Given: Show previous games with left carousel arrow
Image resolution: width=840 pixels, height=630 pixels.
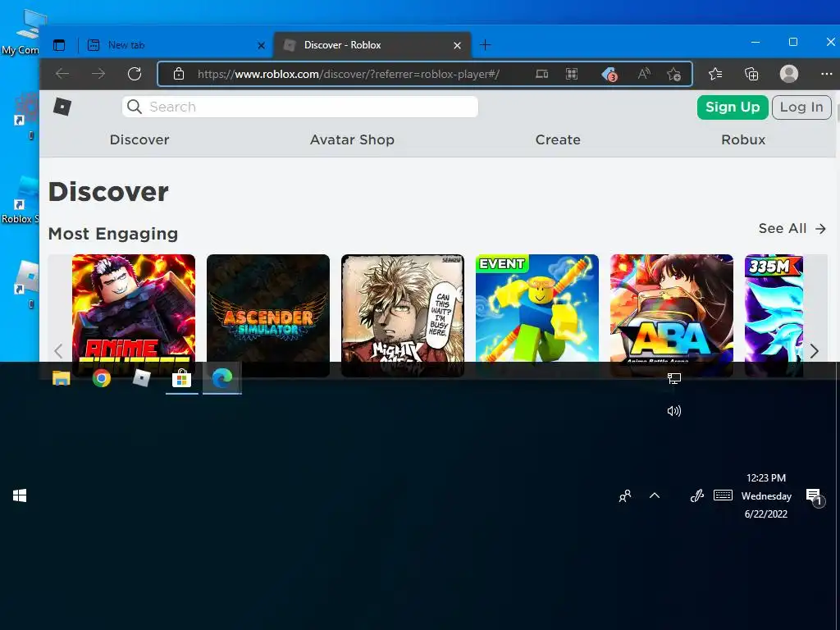Looking at the screenshot, I should tap(58, 351).
